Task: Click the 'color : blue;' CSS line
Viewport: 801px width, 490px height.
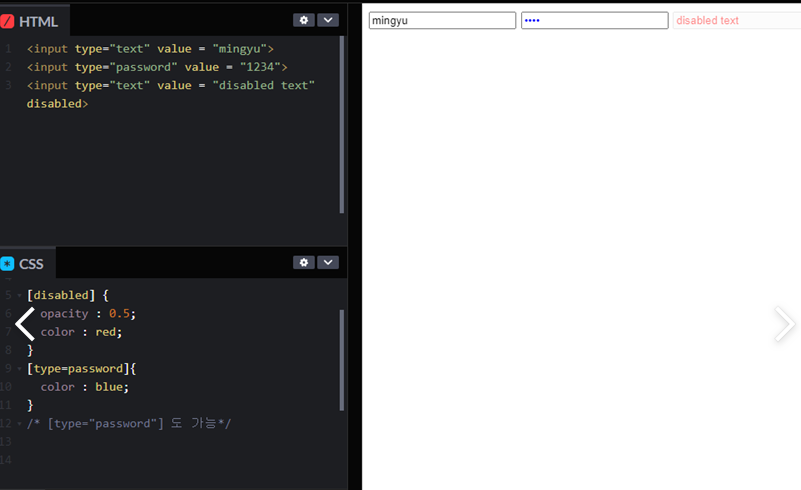Action: pyautogui.click(x=84, y=387)
